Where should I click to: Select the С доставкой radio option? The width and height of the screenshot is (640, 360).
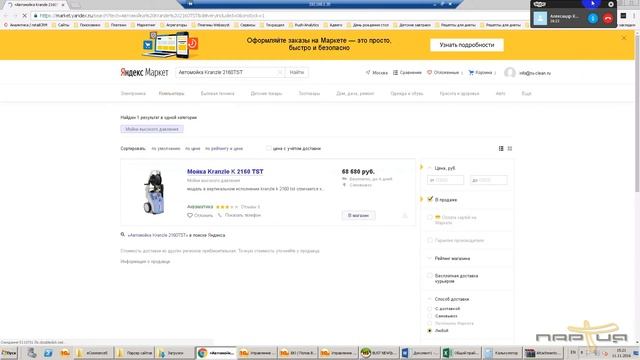tap(429, 309)
